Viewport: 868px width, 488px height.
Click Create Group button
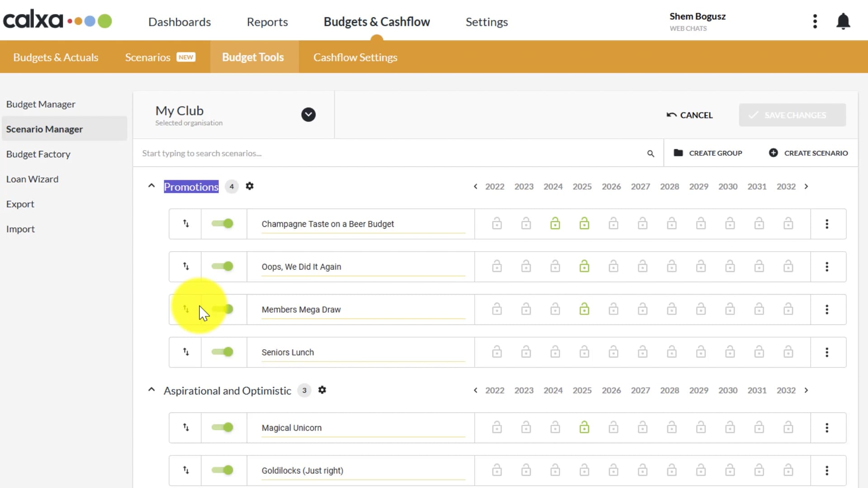point(708,153)
